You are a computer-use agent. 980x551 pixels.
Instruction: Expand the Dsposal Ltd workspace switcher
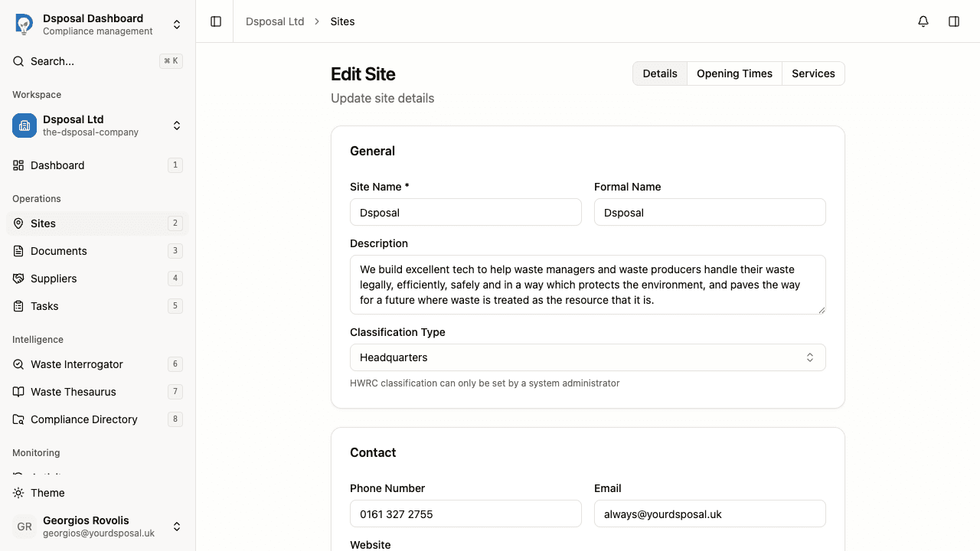point(177,126)
